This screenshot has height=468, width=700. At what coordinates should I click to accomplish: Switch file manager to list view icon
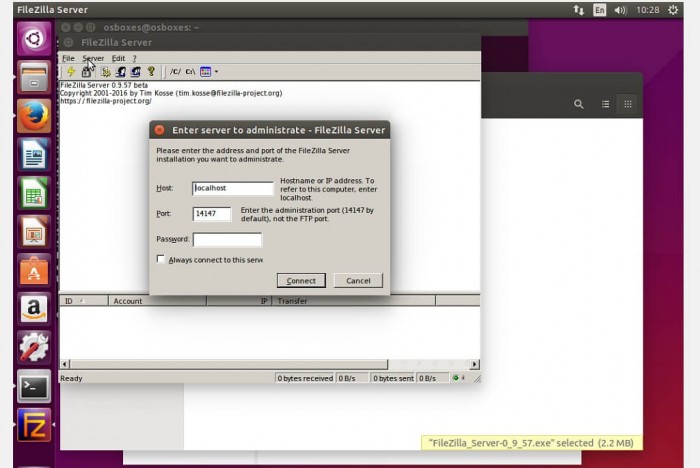605,104
